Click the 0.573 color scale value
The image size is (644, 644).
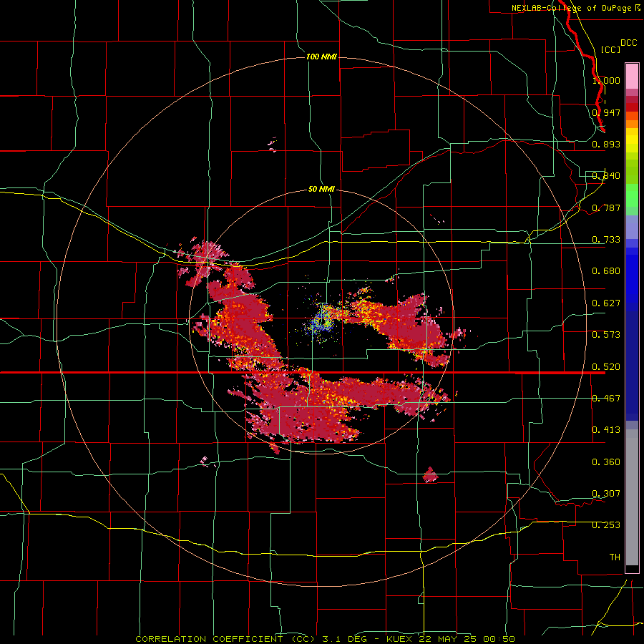point(606,335)
